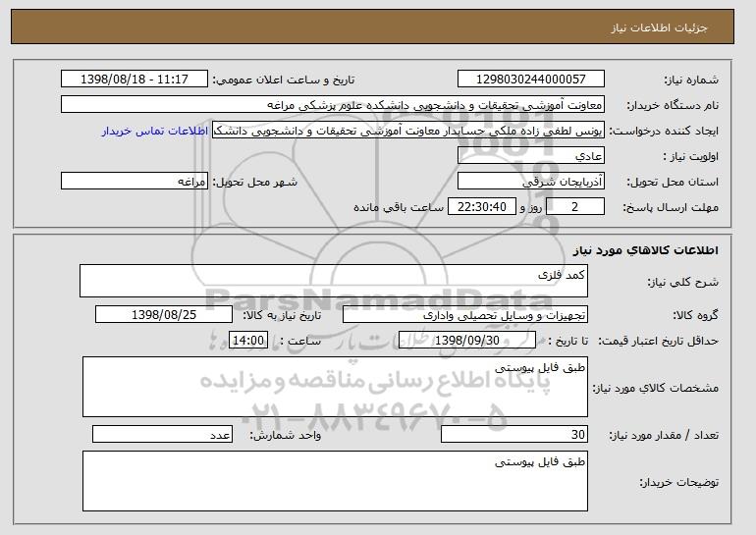756x535 pixels.
Task: Click the توضیحات خریدار text area
Action: point(335,481)
